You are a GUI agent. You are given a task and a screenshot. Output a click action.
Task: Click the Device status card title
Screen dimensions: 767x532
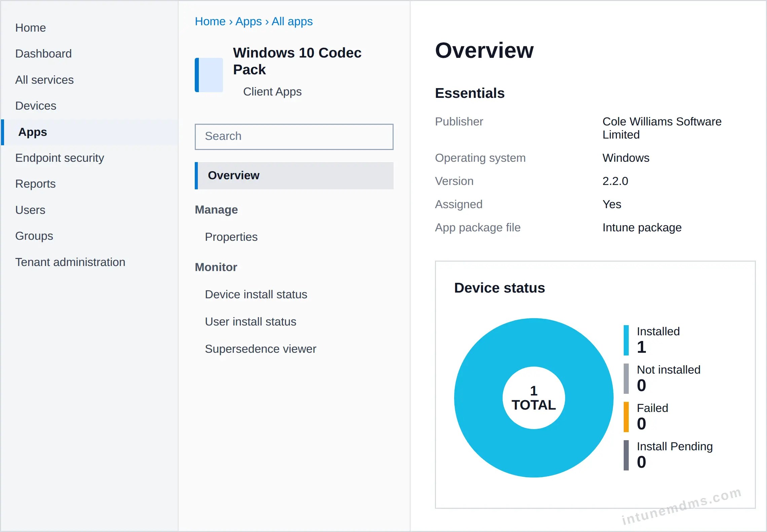499,288
